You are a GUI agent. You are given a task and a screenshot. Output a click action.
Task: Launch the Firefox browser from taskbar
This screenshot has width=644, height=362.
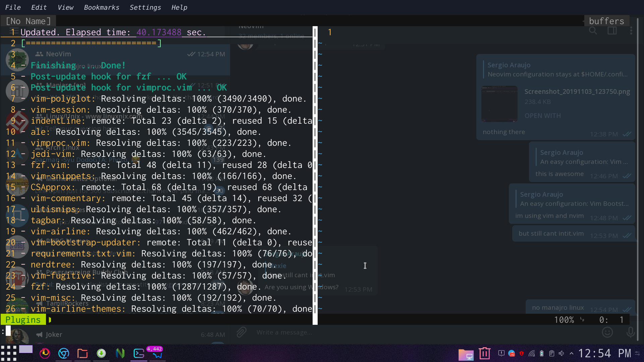[x=45, y=353]
